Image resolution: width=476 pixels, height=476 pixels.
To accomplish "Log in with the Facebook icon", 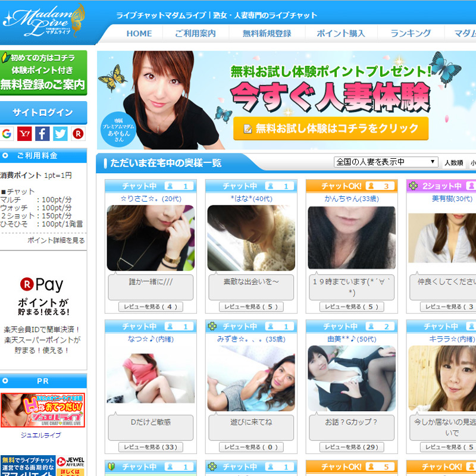I will pos(42,133).
